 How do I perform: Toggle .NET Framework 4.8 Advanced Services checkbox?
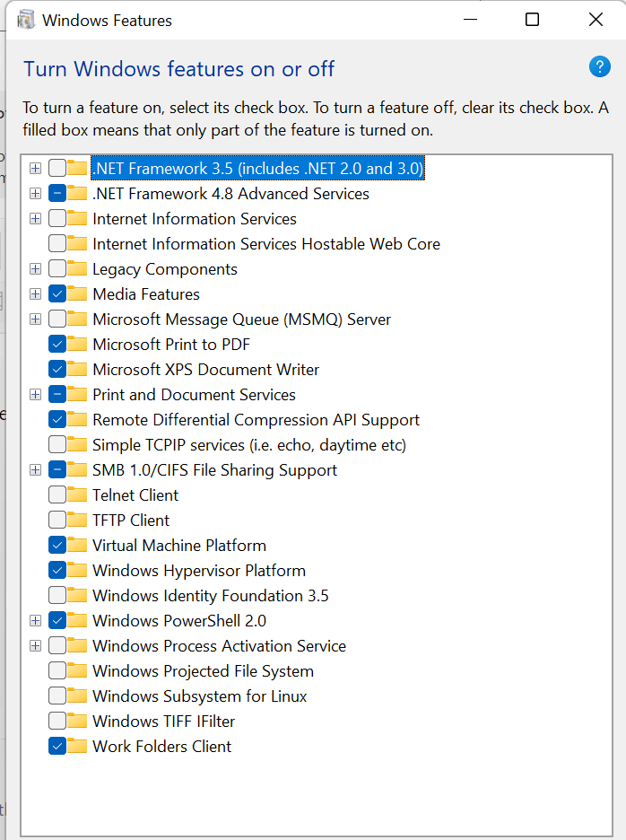(57, 193)
